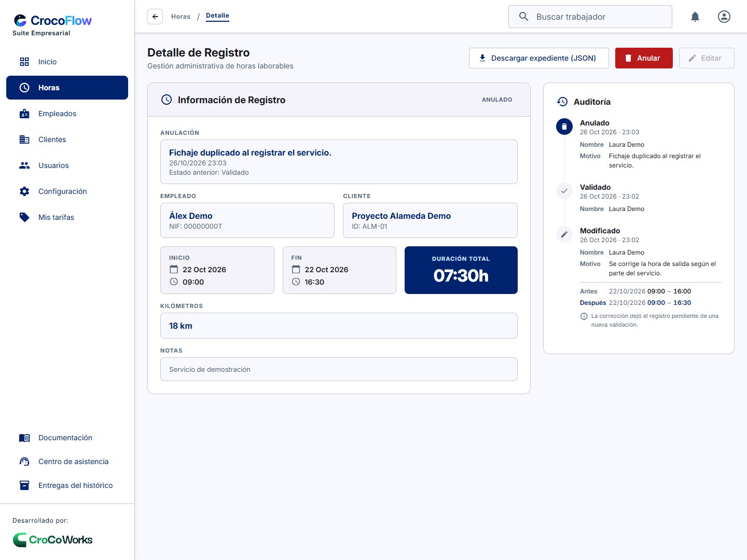Open notifications bell
The height and width of the screenshot is (560, 747).
(695, 17)
